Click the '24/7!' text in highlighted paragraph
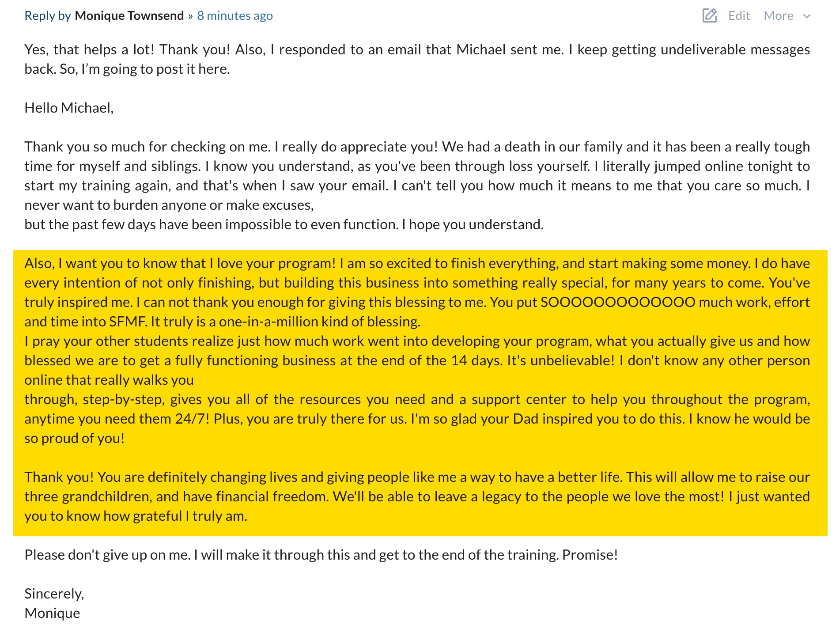The width and height of the screenshot is (832, 644). 192,419
